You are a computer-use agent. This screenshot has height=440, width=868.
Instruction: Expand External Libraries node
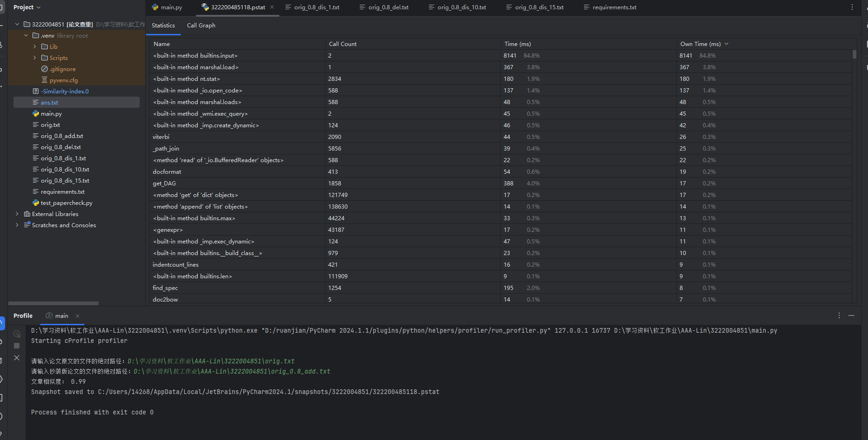coord(17,214)
